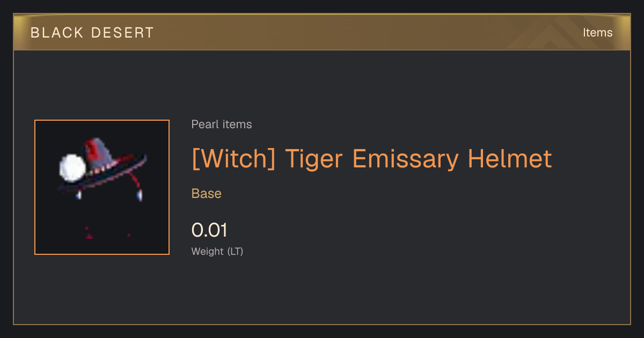Image resolution: width=644 pixels, height=338 pixels.
Task: Click the BLACK DESERT header title
Action: tap(92, 33)
